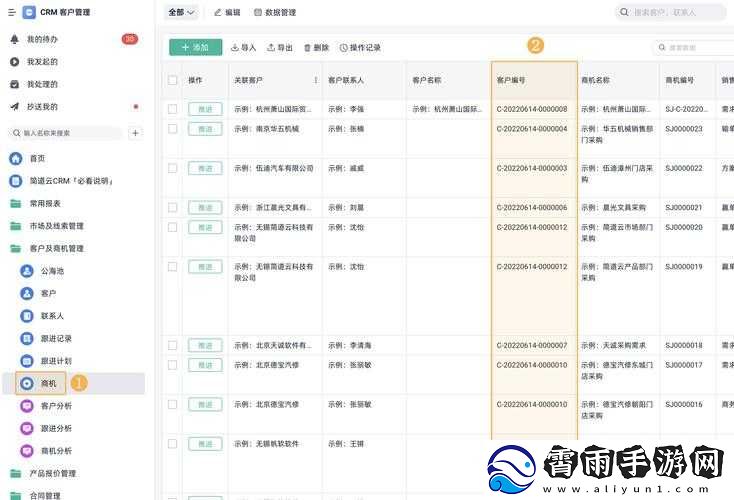Open 跟进记录 icon in sidebar
Viewport: 734px width, 500px height.
tap(27, 338)
